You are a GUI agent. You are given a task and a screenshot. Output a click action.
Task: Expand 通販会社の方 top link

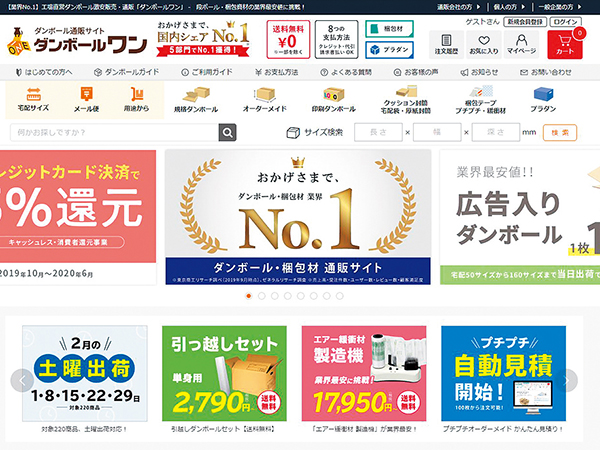[x=459, y=7]
